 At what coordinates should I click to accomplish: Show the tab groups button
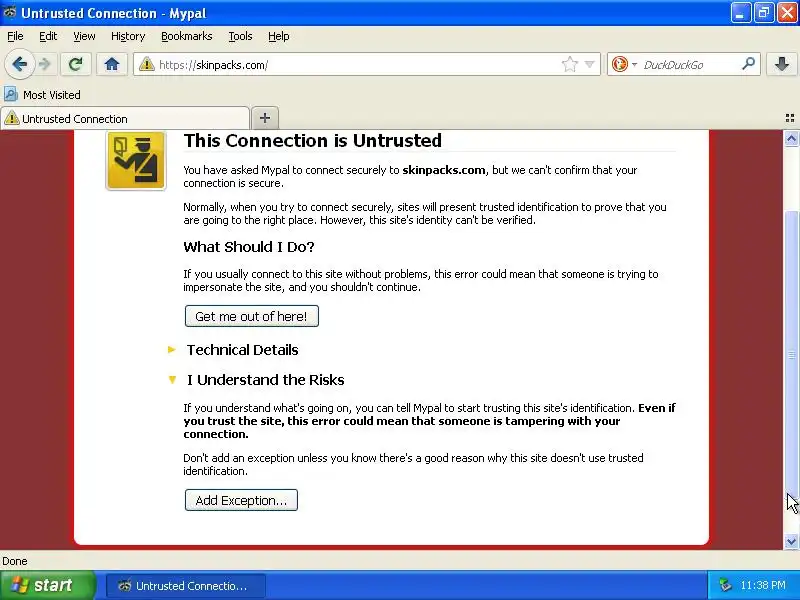[x=790, y=118]
